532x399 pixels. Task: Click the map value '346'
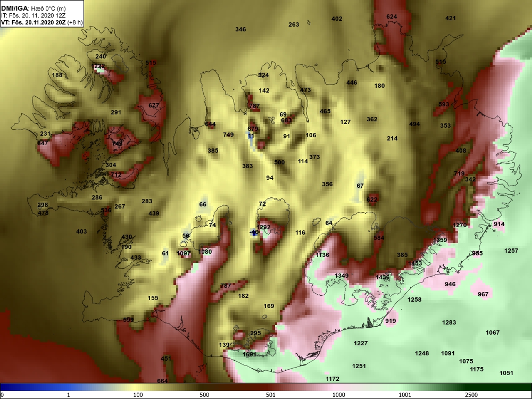(240, 29)
